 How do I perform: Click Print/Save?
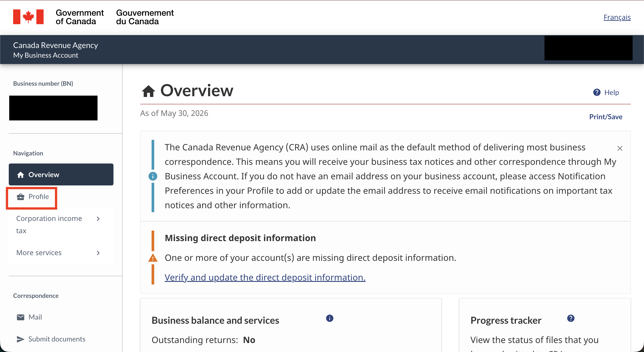click(x=606, y=117)
